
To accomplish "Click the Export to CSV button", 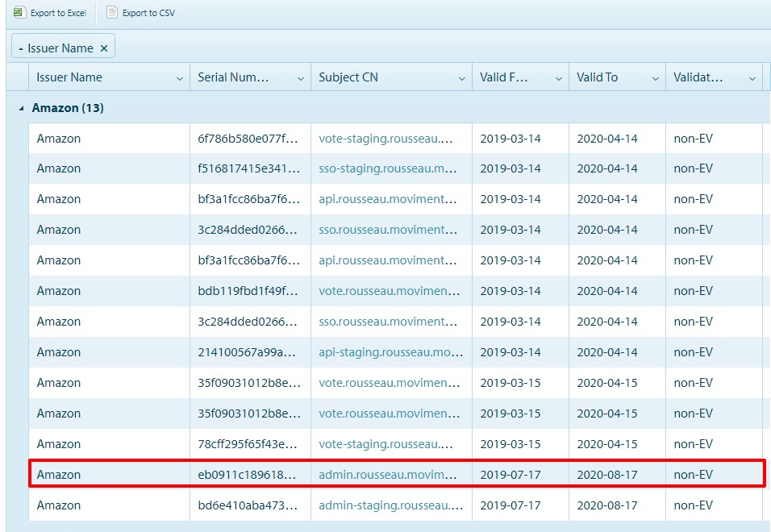I will (140, 13).
